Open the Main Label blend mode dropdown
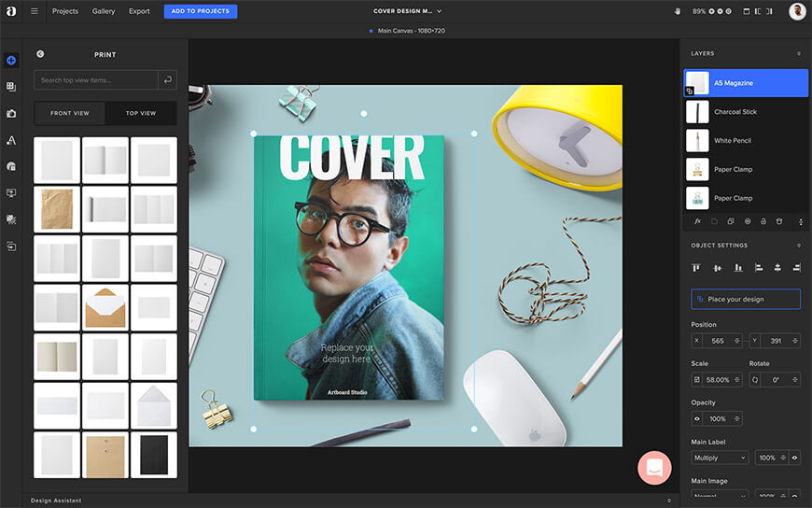 click(x=720, y=458)
